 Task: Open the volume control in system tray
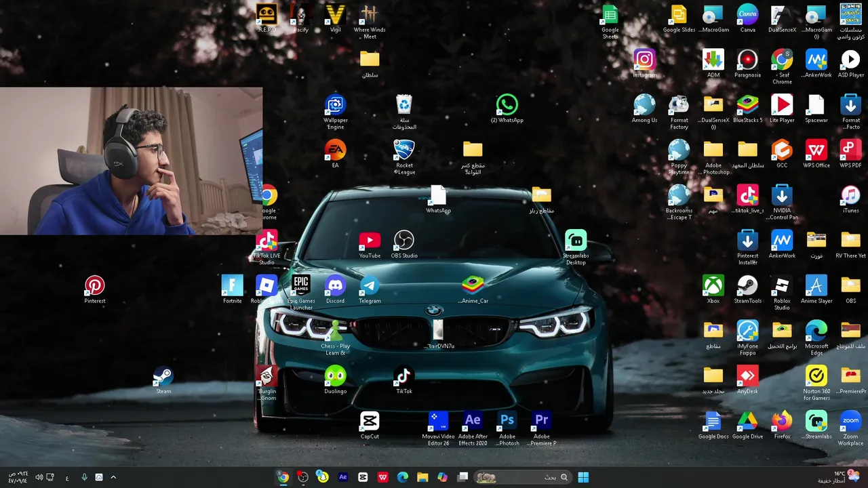(39, 477)
